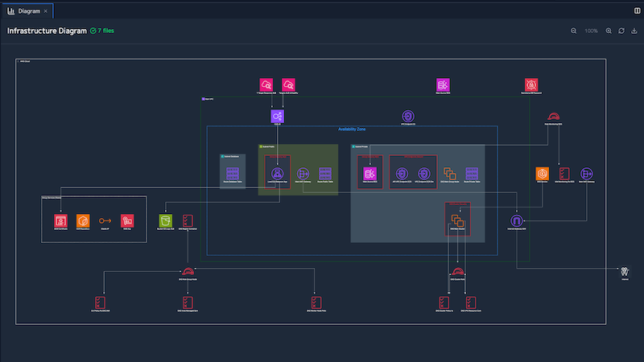Click the Availability Zone label
This screenshot has height=362, width=644.
[353, 129]
